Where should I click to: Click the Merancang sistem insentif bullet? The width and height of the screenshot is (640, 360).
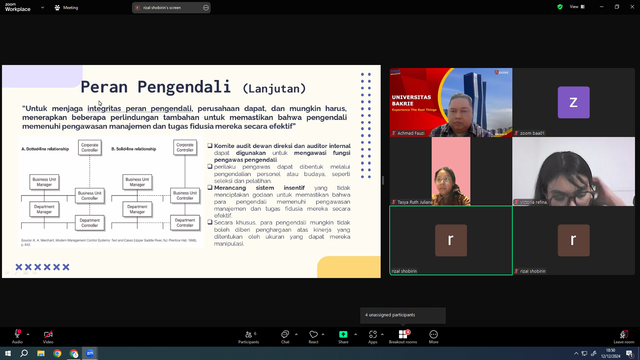point(282,201)
